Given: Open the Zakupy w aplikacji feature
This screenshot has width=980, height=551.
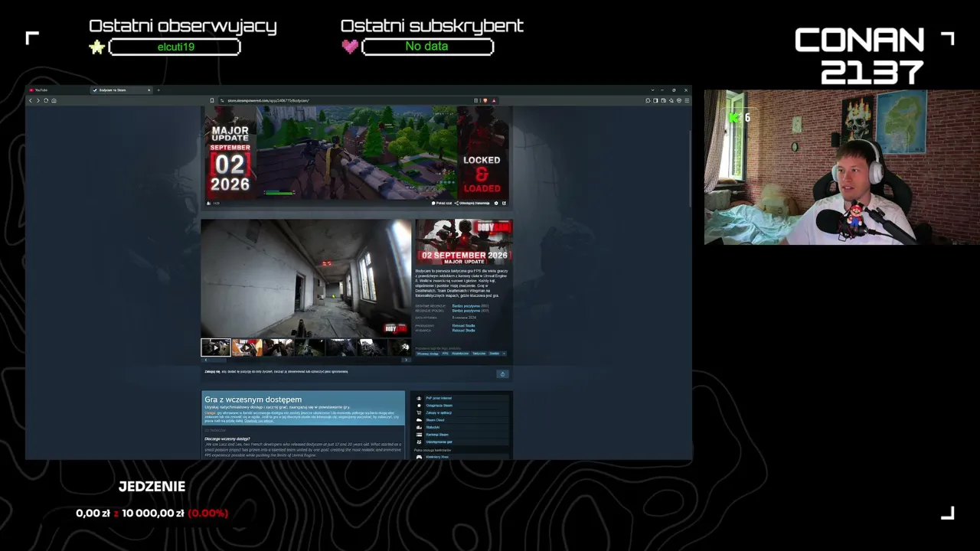Looking at the screenshot, I should click(x=437, y=412).
